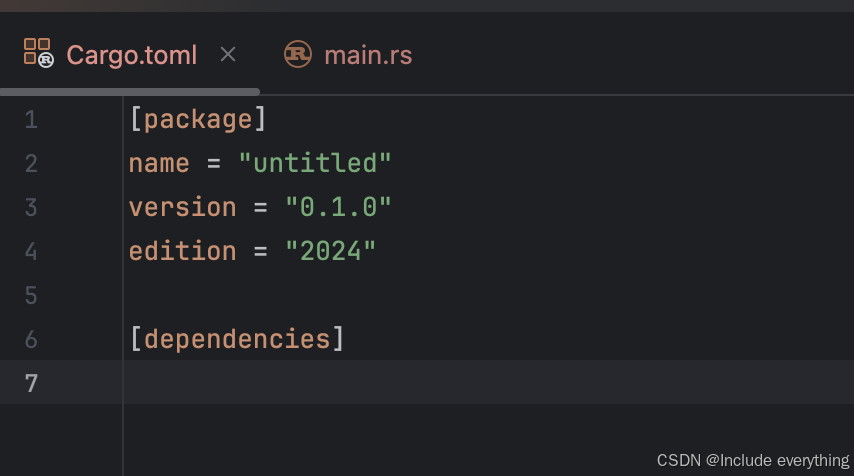Switch to the main.rs tab
Screen dimensions: 854x476
click(367, 54)
